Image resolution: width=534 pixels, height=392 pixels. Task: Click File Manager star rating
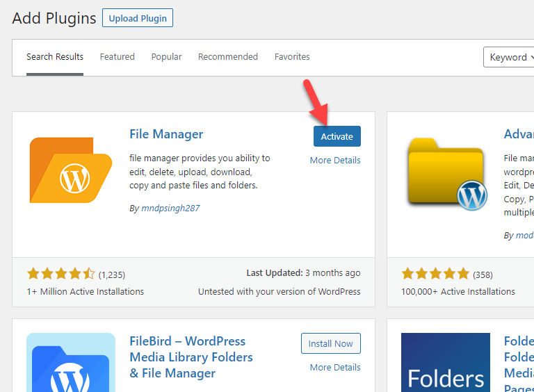61,274
